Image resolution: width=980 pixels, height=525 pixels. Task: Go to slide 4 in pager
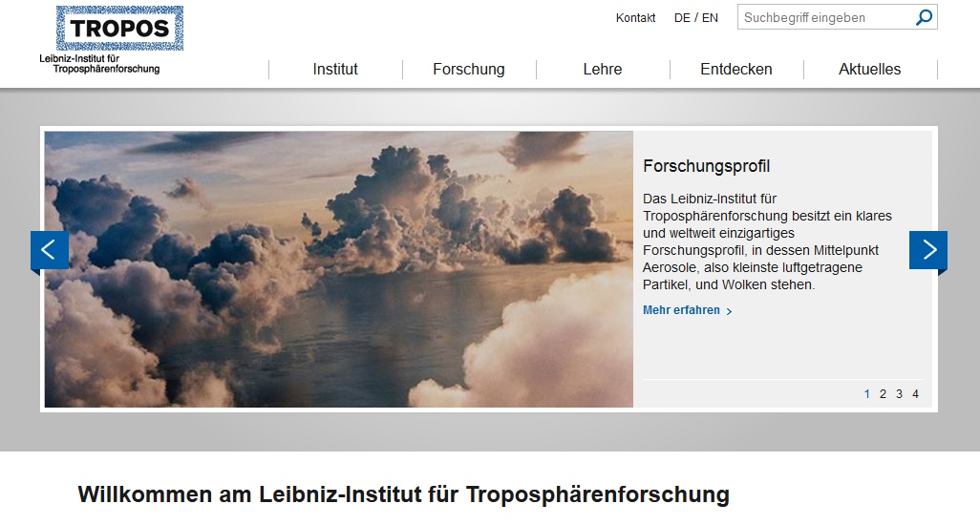tap(916, 394)
